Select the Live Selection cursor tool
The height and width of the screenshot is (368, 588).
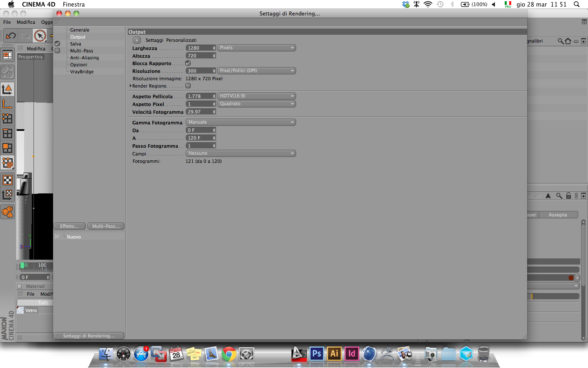(40, 36)
